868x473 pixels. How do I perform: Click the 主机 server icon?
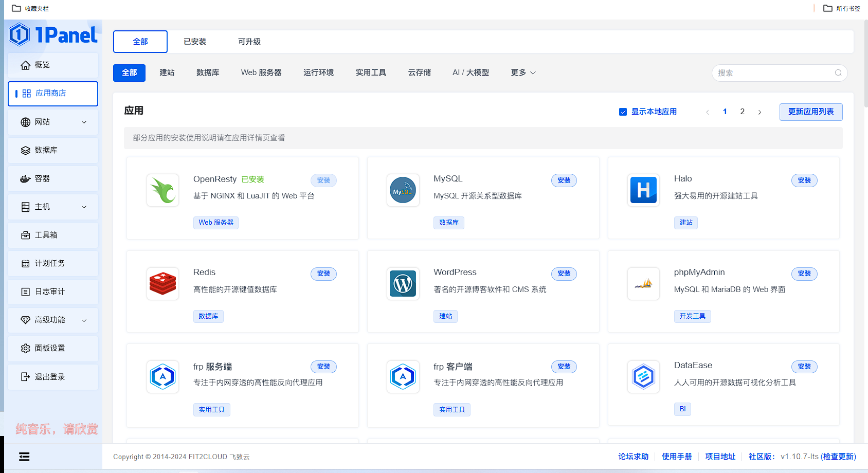click(25, 207)
